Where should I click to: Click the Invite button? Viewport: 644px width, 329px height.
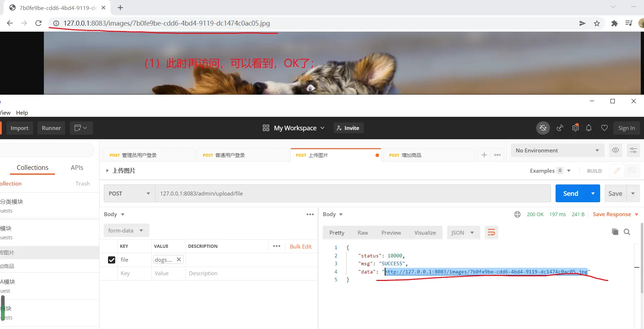[348, 128]
